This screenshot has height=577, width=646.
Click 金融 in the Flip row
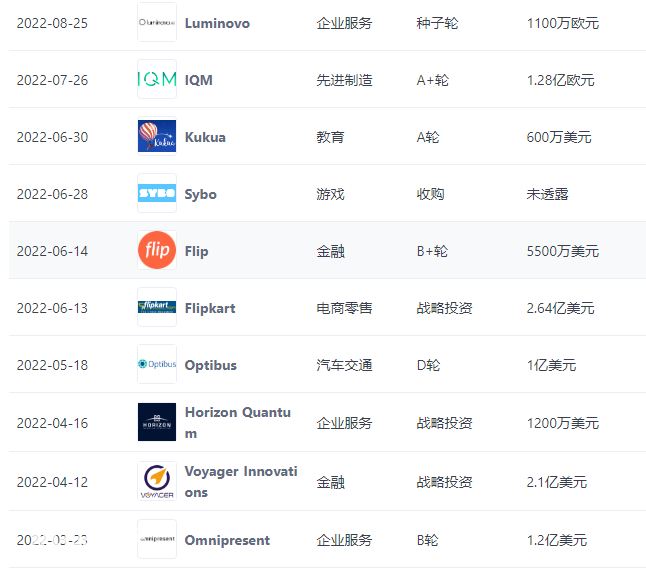pos(330,251)
